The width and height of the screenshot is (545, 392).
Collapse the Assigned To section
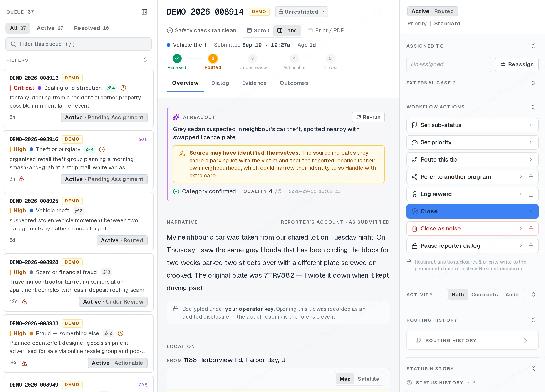tap(533, 46)
